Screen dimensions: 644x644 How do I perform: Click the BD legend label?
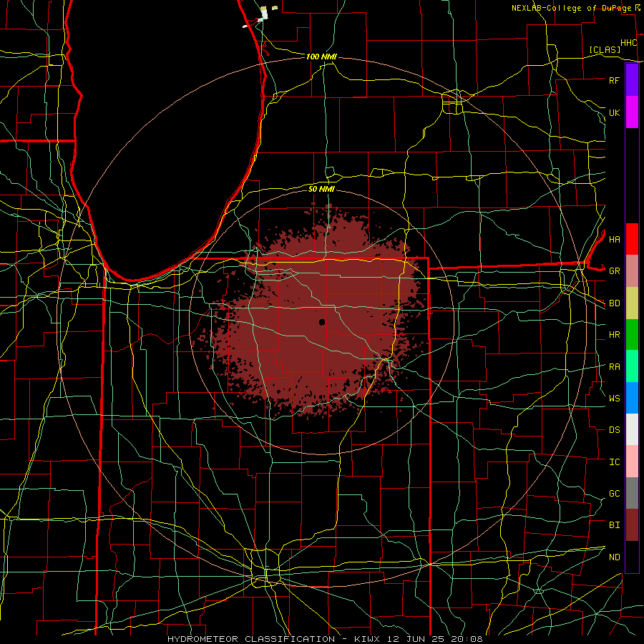point(614,303)
